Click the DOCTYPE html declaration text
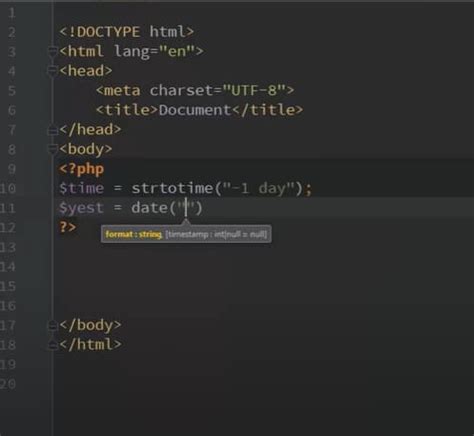 click(127, 32)
